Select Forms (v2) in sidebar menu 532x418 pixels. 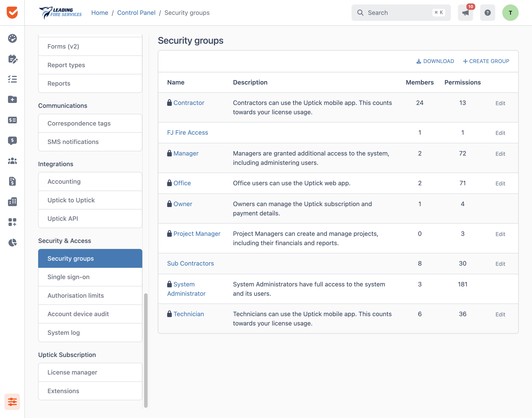click(90, 47)
